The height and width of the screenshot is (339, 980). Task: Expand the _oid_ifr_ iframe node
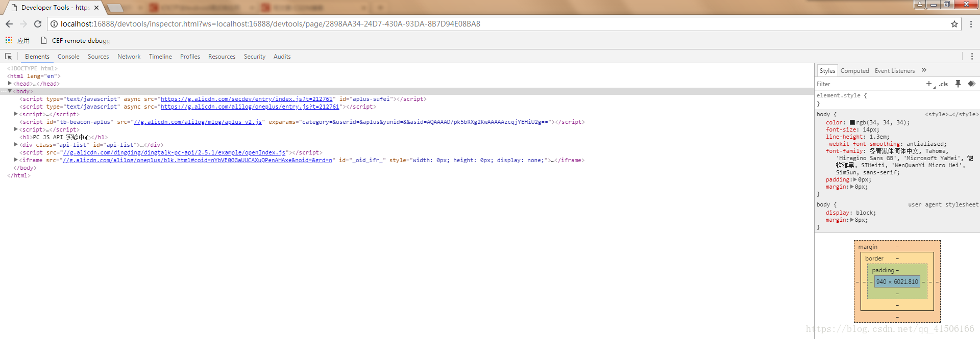point(16,160)
